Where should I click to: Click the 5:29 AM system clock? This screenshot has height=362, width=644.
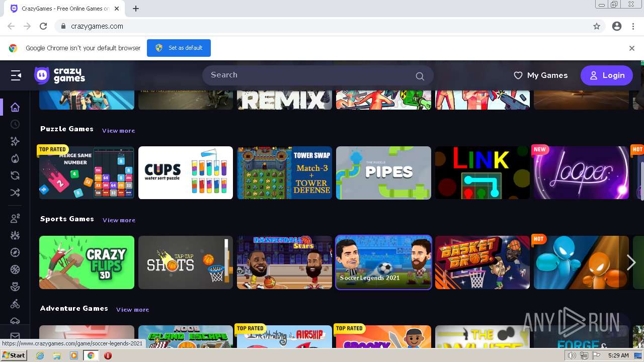618,355
